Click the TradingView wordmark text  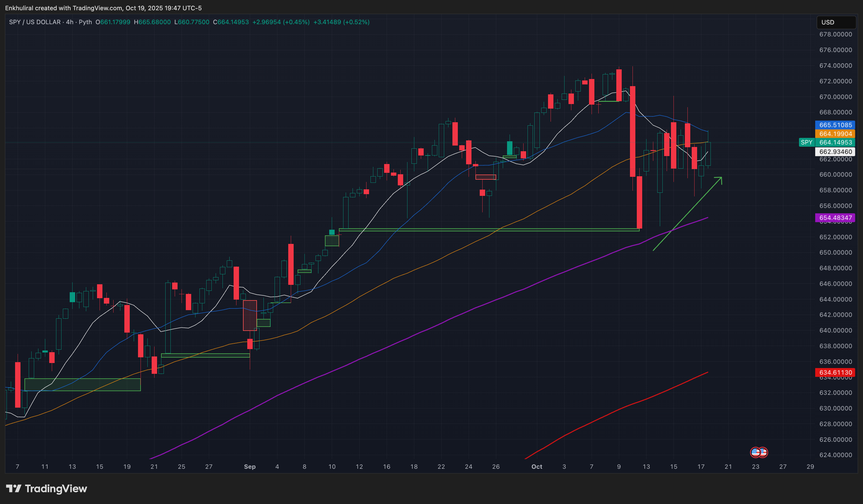[x=56, y=489]
